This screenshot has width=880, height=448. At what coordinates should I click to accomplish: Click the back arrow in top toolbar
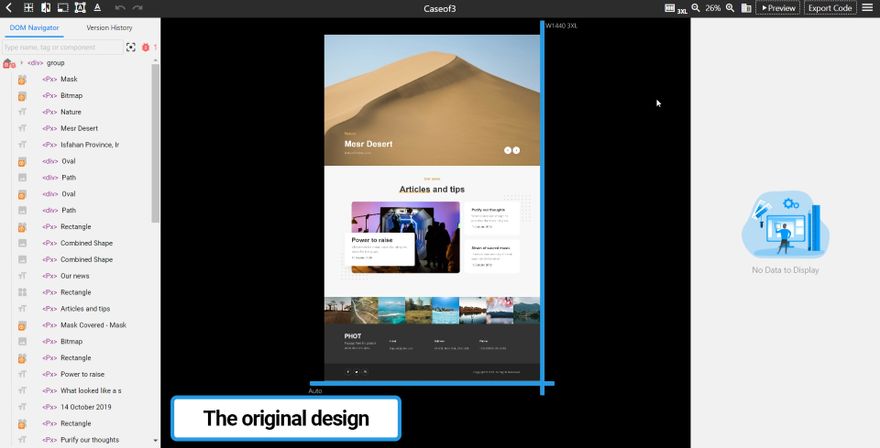(9, 8)
